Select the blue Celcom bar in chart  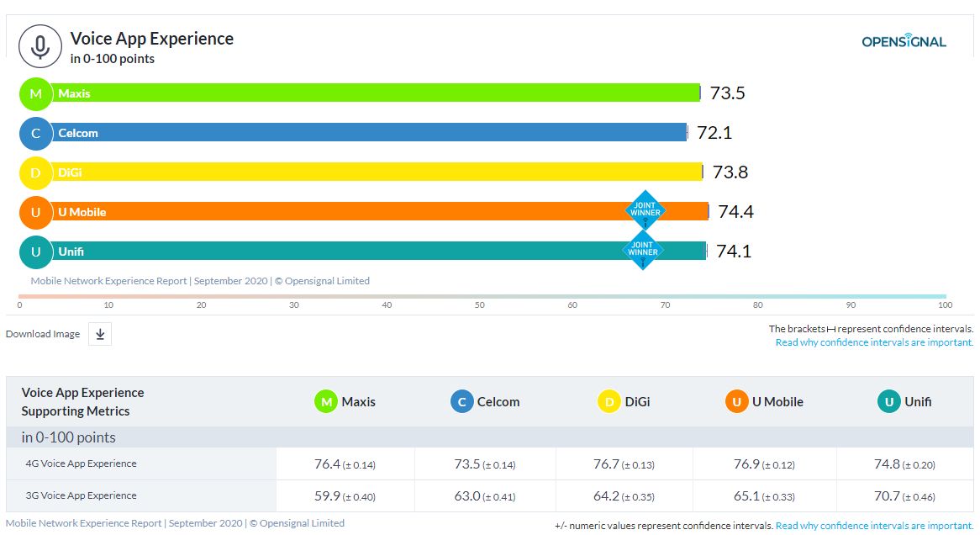pos(370,133)
